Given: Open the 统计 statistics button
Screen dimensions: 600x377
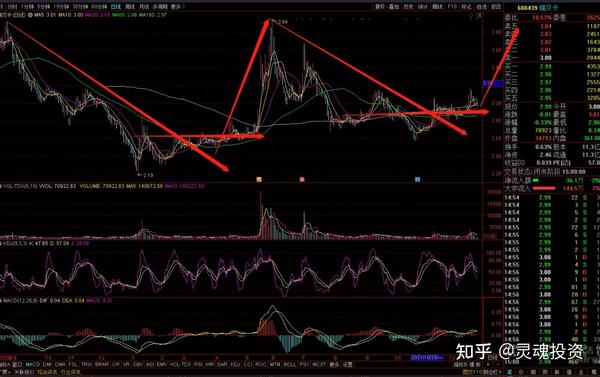Looking at the screenshot, I should click(422, 7).
